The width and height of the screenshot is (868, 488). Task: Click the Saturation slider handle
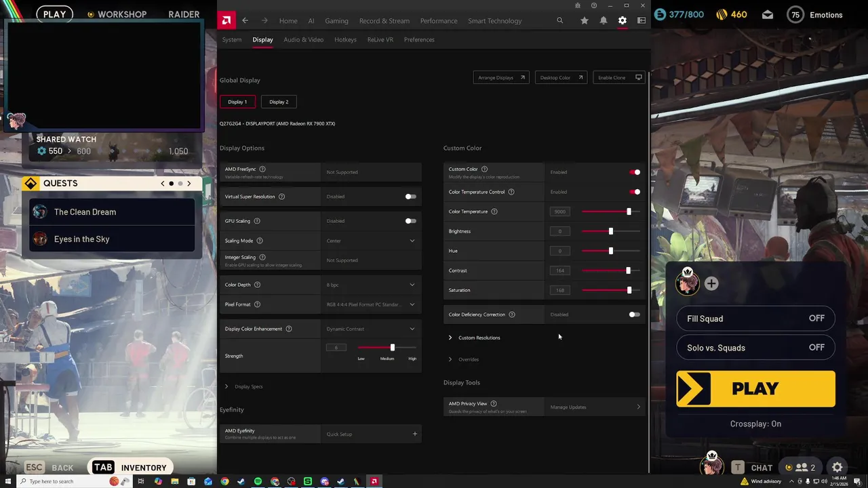tap(629, 290)
